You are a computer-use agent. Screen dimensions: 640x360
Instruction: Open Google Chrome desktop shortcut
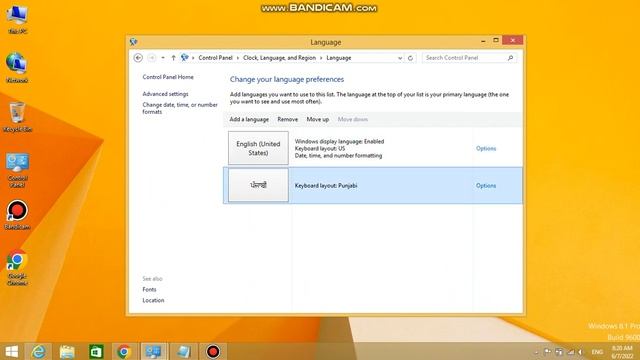coord(17,267)
